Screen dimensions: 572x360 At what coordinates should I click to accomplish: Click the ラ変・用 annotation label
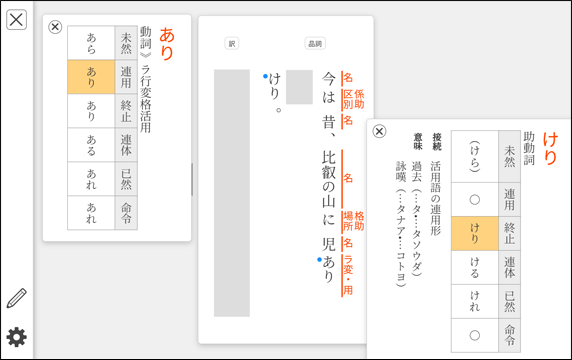pyautogui.click(x=348, y=275)
